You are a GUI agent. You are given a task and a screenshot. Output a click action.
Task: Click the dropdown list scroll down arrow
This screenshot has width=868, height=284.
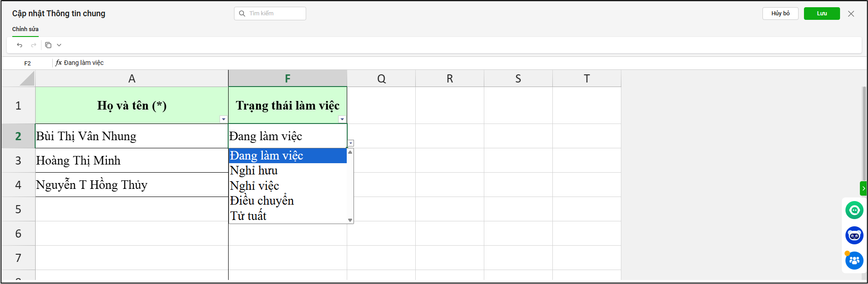pos(350,220)
